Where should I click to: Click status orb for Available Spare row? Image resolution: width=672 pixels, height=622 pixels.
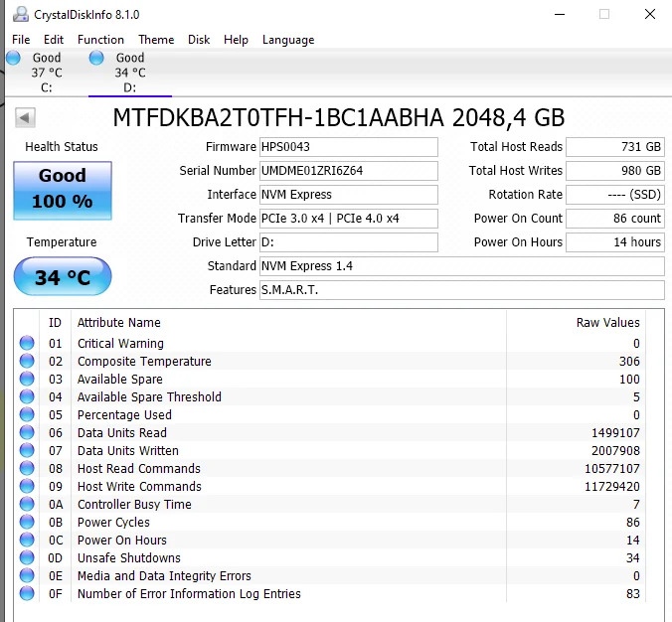coord(27,380)
